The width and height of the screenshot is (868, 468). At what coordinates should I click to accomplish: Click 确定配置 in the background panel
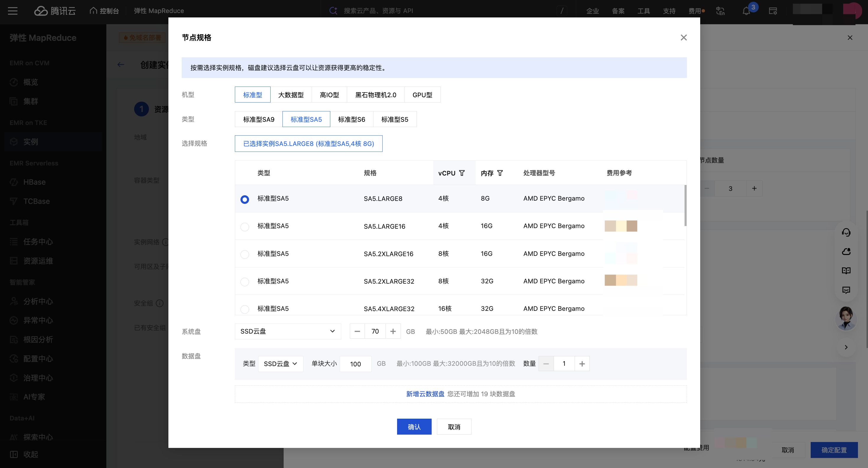pos(834,450)
